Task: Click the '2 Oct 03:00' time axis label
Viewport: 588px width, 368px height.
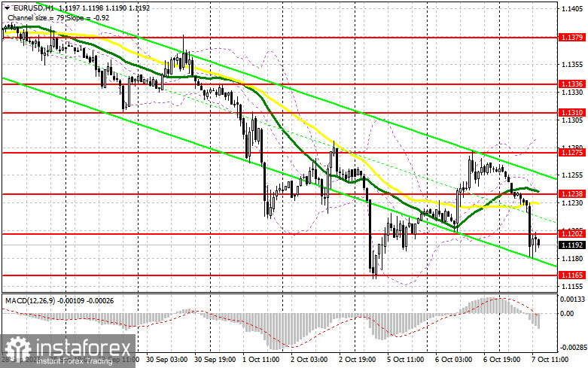Action: click(309, 360)
